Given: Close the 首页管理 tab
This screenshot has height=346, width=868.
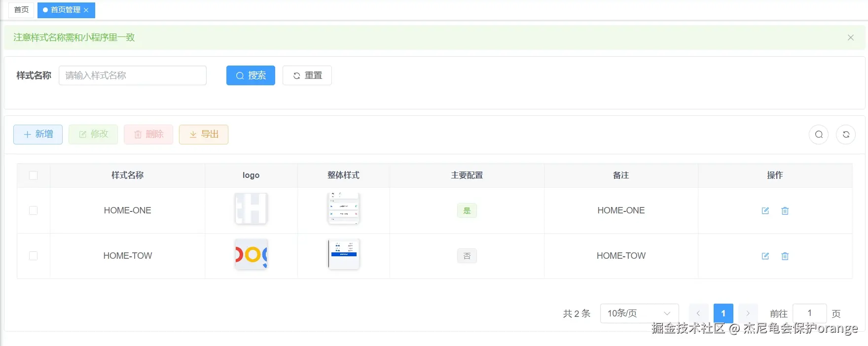Looking at the screenshot, I should (x=86, y=10).
